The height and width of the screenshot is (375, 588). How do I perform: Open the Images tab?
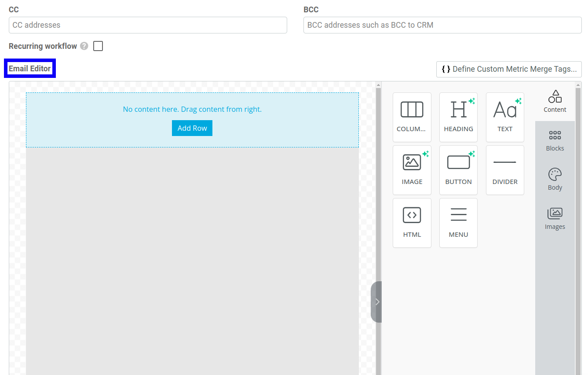point(555,219)
